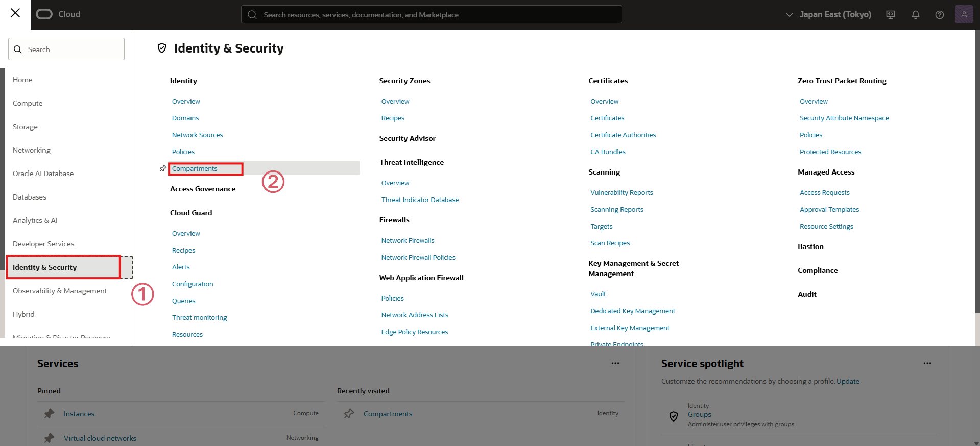Image resolution: width=980 pixels, height=446 pixels.
Task: Open Recipes under Security Zones
Action: click(393, 118)
